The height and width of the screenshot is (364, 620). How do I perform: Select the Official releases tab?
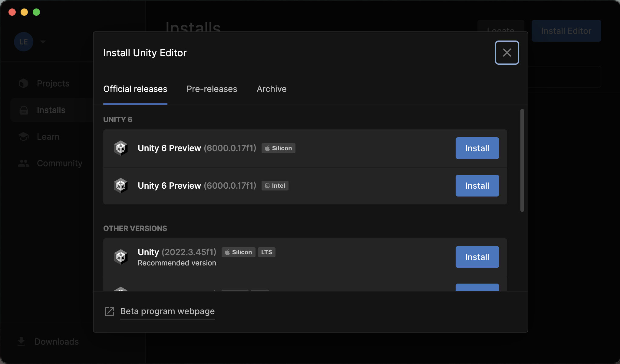tap(135, 89)
